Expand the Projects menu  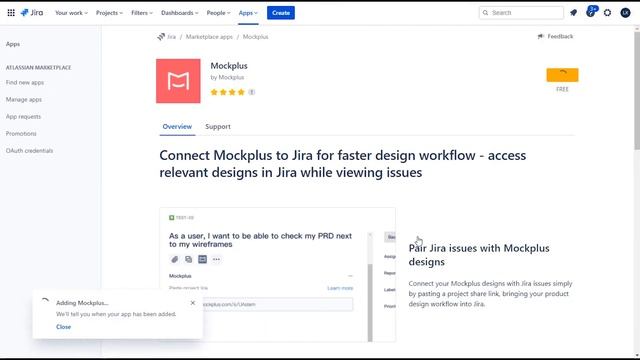109,13
